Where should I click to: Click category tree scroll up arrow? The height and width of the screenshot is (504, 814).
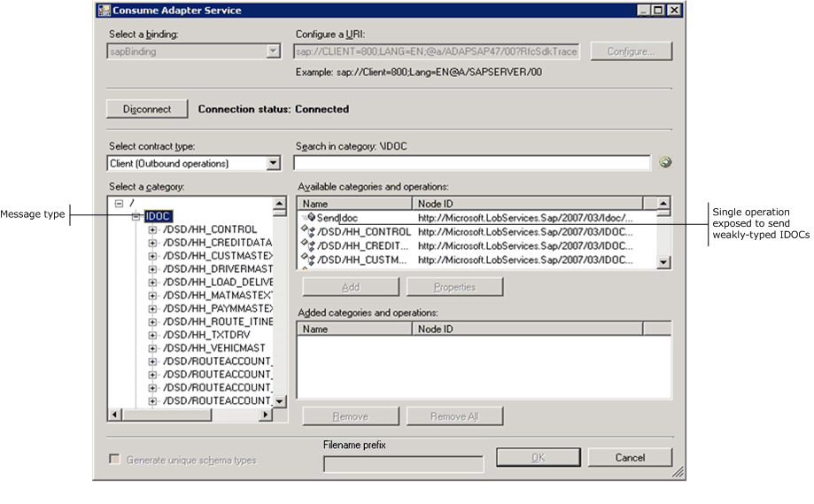(x=279, y=204)
